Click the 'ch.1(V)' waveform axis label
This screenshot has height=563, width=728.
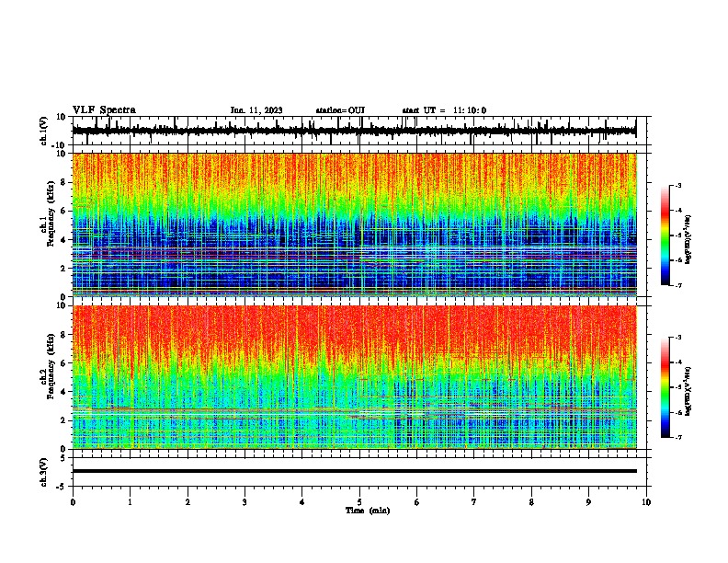pyautogui.click(x=45, y=131)
